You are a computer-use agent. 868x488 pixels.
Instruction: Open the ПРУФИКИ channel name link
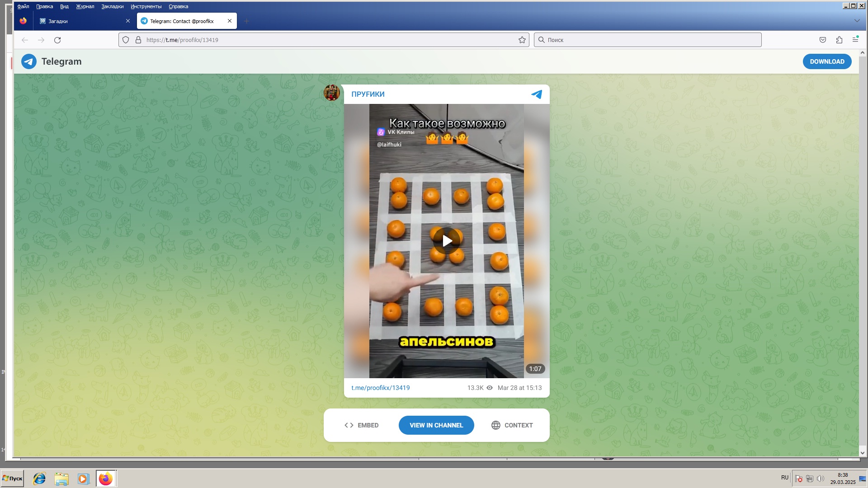[368, 94]
